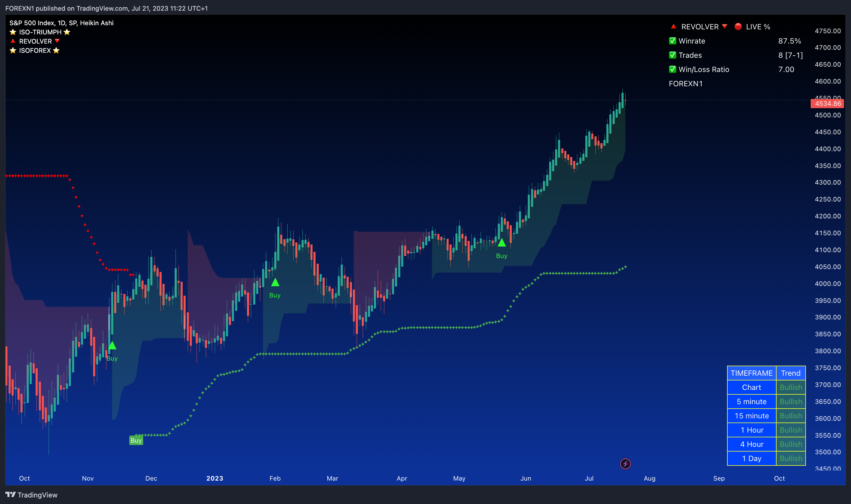Click the 3500.00 price axis label
Image resolution: width=851 pixels, height=504 pixels.
click(x=828, y=452)
